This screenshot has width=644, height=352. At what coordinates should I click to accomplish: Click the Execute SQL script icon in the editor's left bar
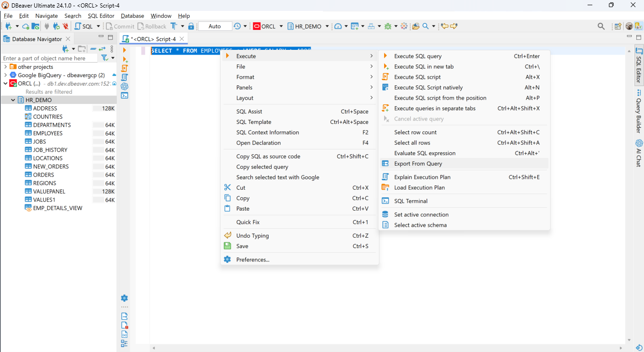pyautogui.click(x=124, y=68)
